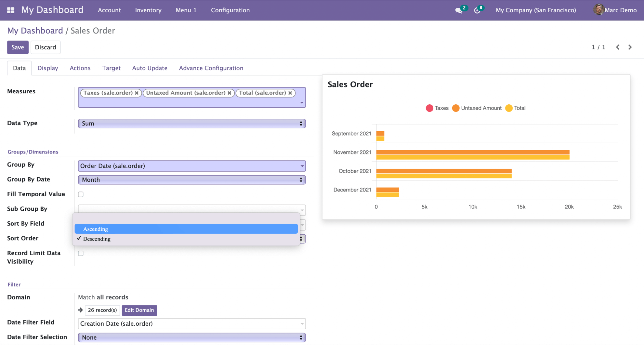The height and width of the screenshot is (345, 644).
Task: Remove the Total (sale.order) measure tag
Action: 290,93
